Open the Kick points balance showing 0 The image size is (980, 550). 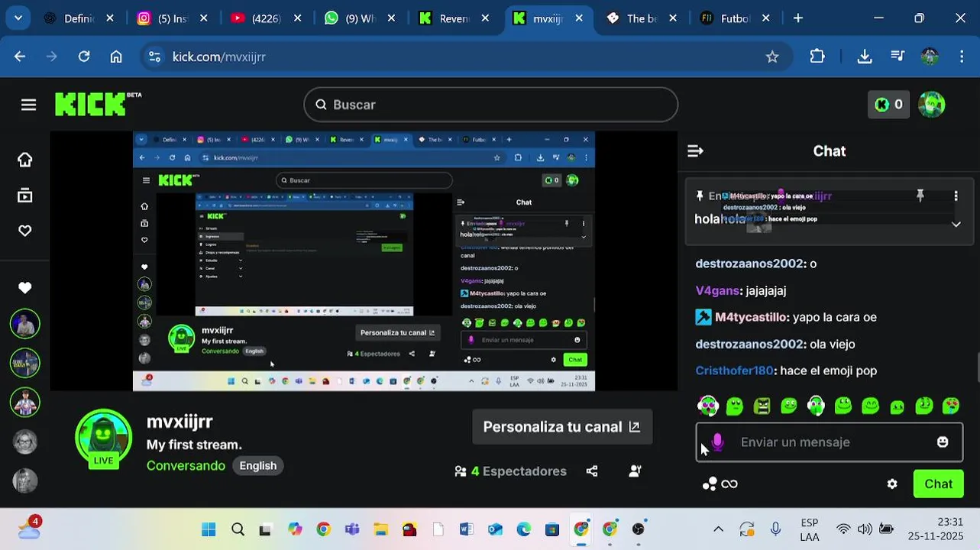coord(888,105)
